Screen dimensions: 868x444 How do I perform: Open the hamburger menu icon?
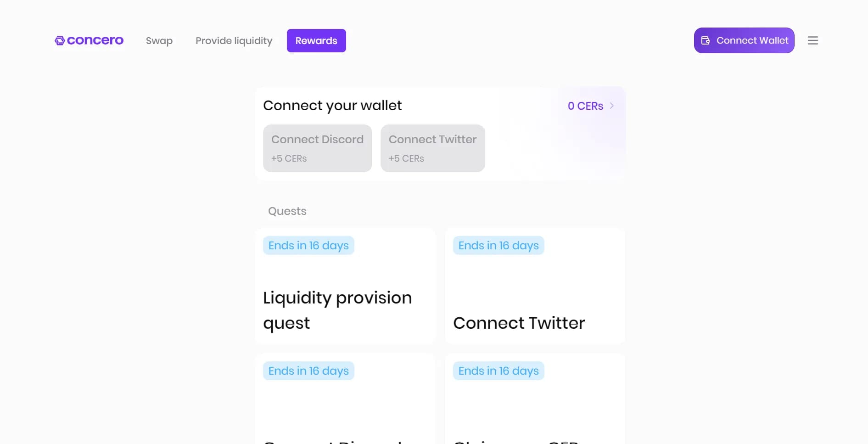(x=812, y=40)
